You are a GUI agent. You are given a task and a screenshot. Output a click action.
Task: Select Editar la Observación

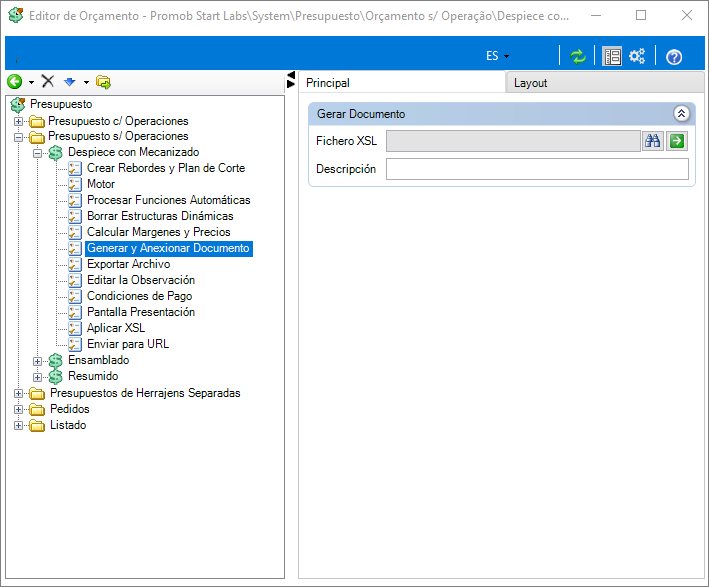tap(141, 280)
